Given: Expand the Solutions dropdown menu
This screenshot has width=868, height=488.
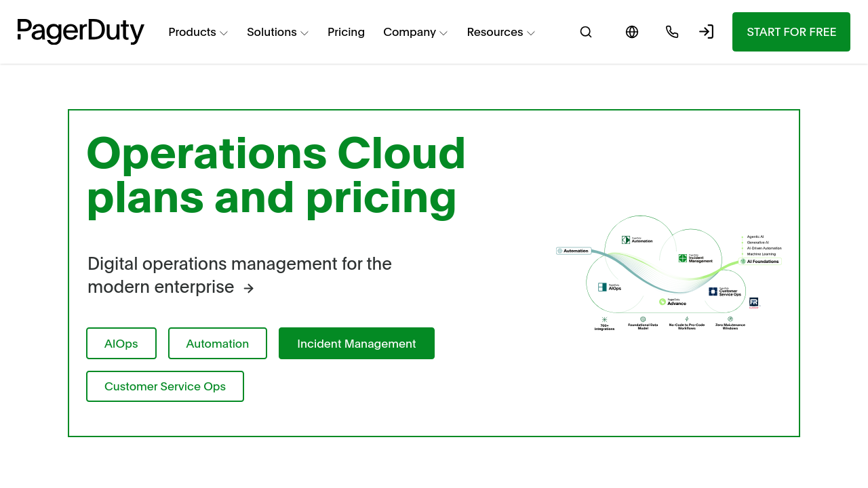Looking at the screenshot, I should 277,32.
